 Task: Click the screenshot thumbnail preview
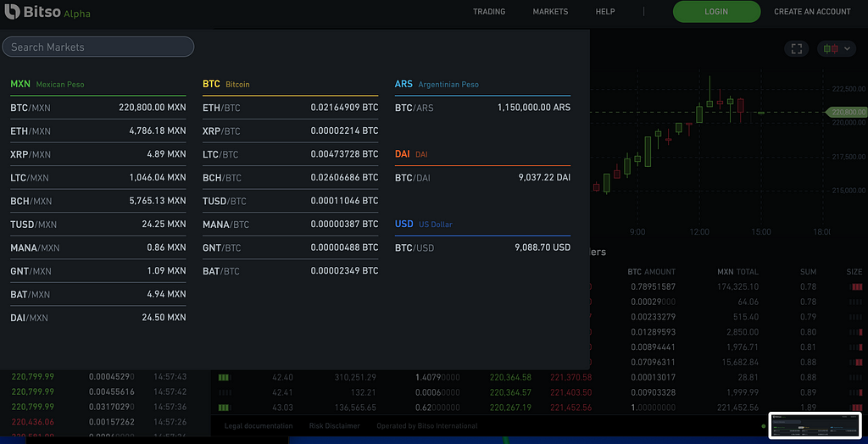(815, 425)
